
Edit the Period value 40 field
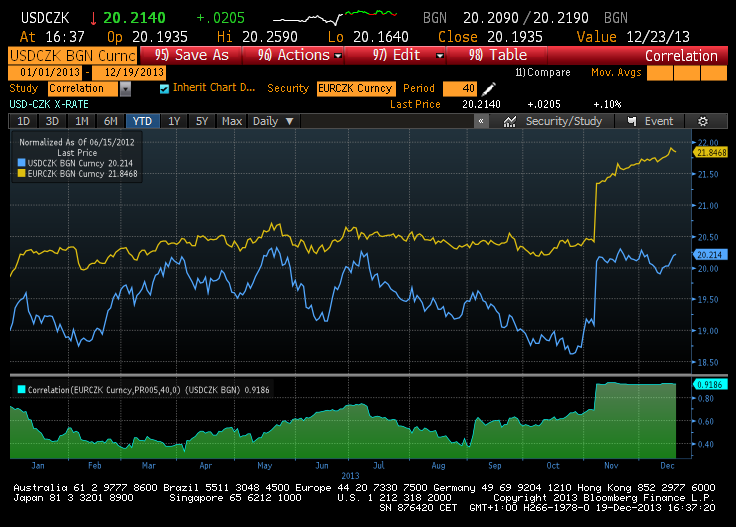(x=460, y=89)
